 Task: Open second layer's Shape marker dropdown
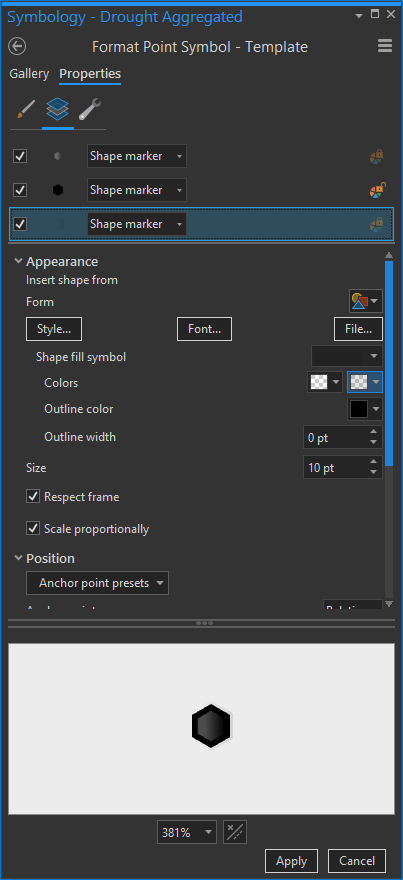click(x=137, y=190)
